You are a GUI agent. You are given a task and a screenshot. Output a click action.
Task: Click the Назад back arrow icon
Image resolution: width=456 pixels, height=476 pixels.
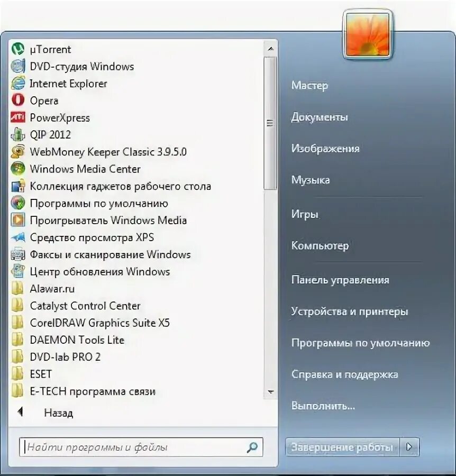(x=20, y=412)
